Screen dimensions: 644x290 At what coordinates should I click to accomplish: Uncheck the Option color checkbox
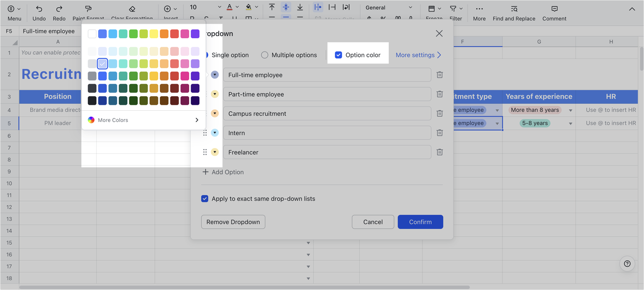(x=339, y=54)
